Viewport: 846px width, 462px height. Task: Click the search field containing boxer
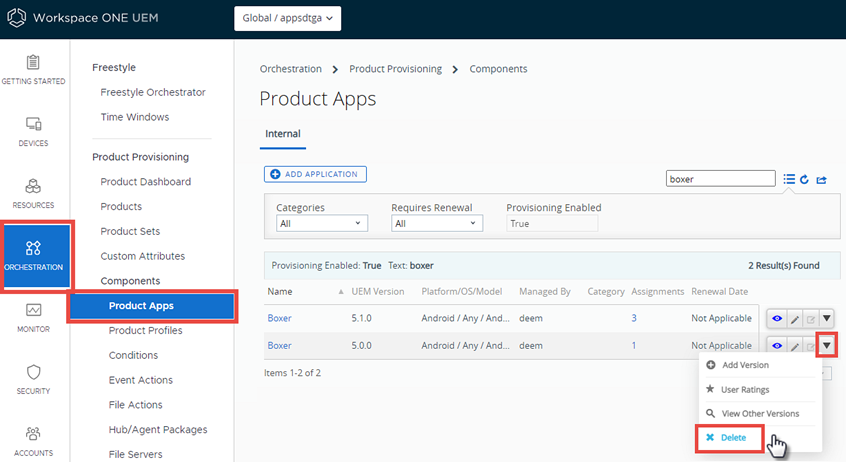[721, 179]
